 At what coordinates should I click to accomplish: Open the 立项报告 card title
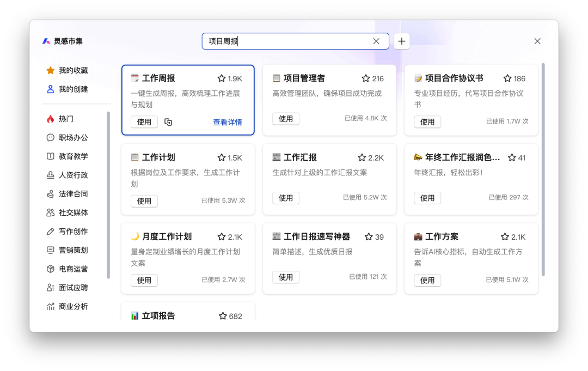[158, 316]
